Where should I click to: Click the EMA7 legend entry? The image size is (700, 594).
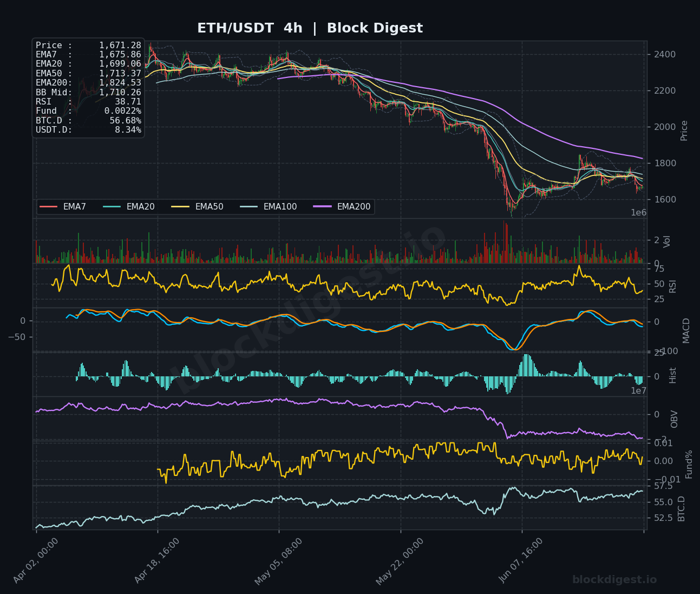[x=63, y=207]
